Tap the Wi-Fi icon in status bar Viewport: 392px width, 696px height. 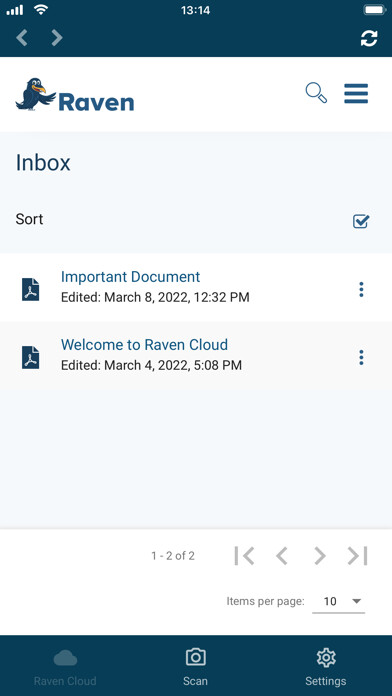[41, 9]
